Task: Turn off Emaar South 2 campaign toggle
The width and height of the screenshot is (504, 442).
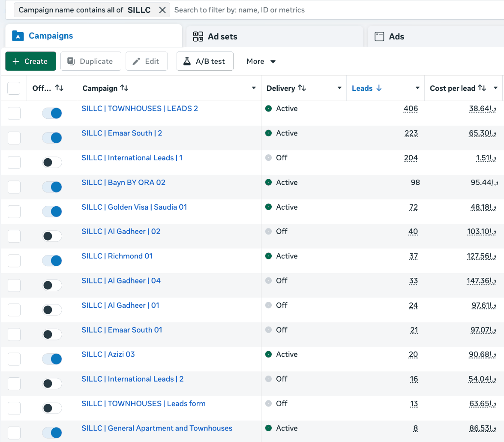Action: point(52,138)
